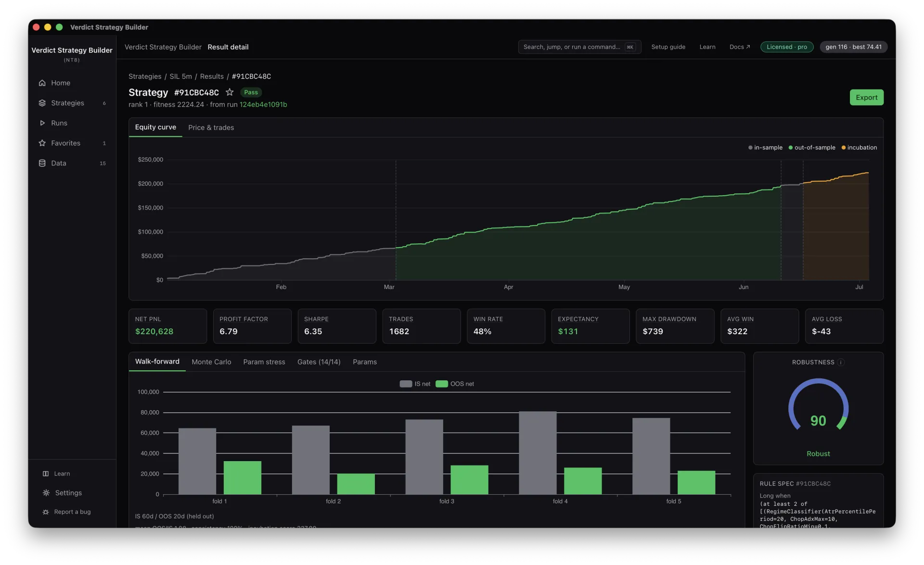Open the Gates (14/14) tab

point(319,362)
